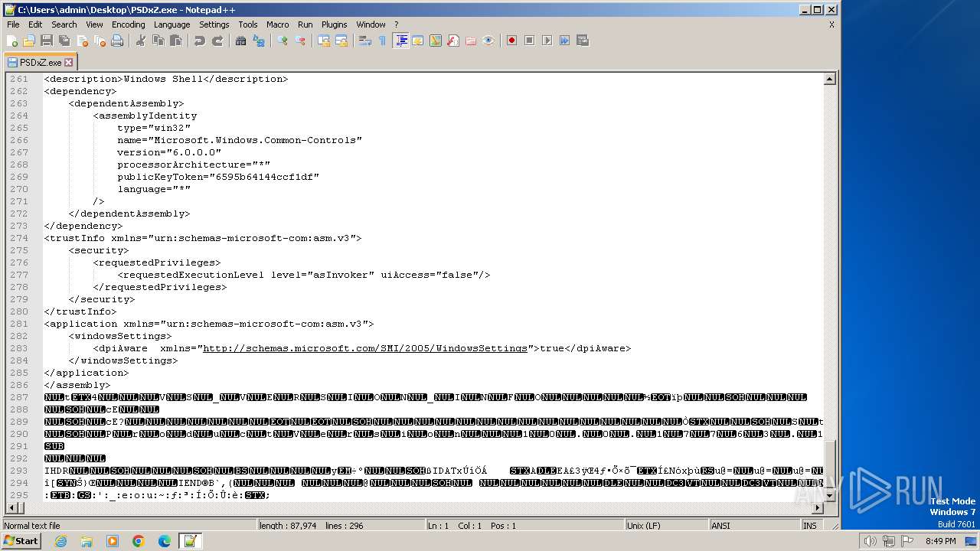Toggle the monitoring eye icon
Image resolution: width=980 pixels, height=551 pixels.
coord(488,41)
